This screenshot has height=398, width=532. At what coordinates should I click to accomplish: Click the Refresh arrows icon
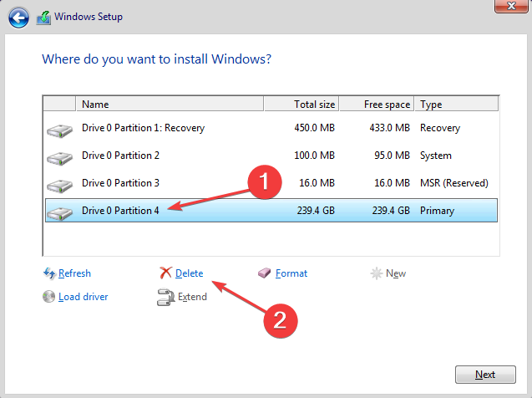point(49,273)
